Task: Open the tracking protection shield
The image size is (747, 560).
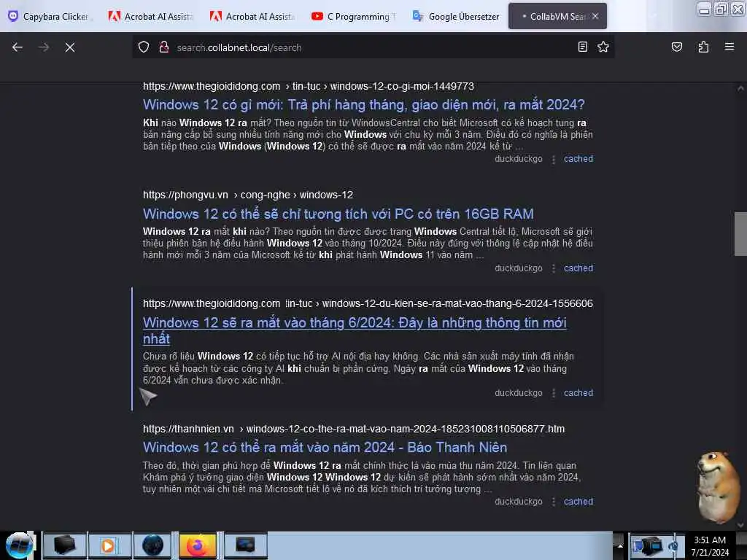Action: click(x=144, y=47)
